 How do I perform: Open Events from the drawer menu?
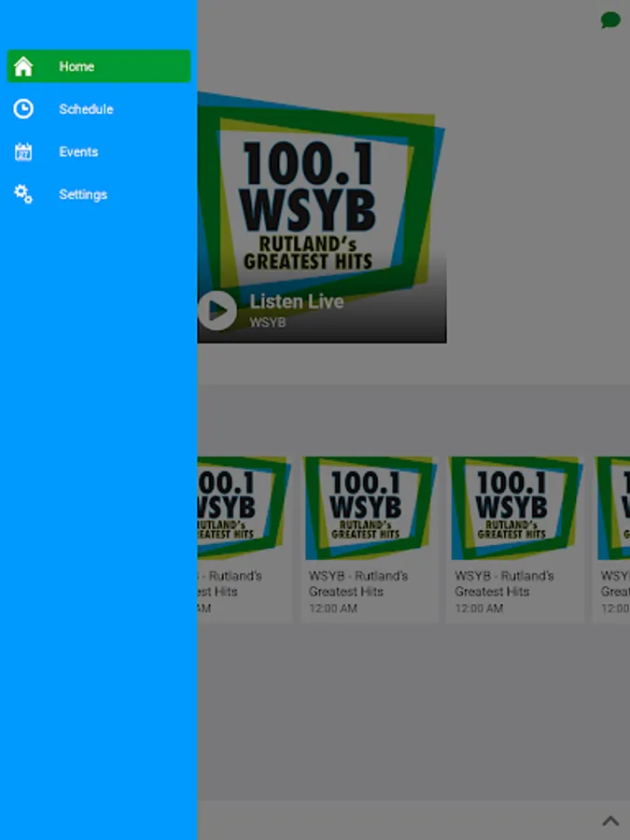(99, 151)
